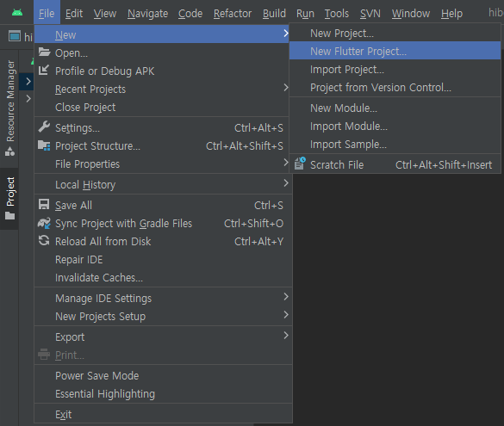The width and height of the screenshot is (504, 426).
Task: Expand the Recent Projects submenu arrow
Action: click(286, 87)
